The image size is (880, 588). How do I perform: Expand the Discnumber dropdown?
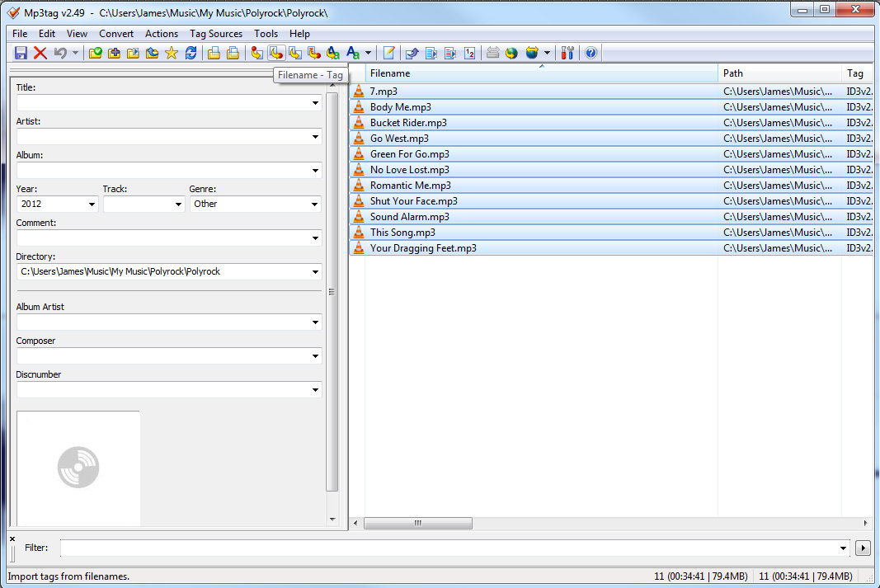[x=315, y=389]
